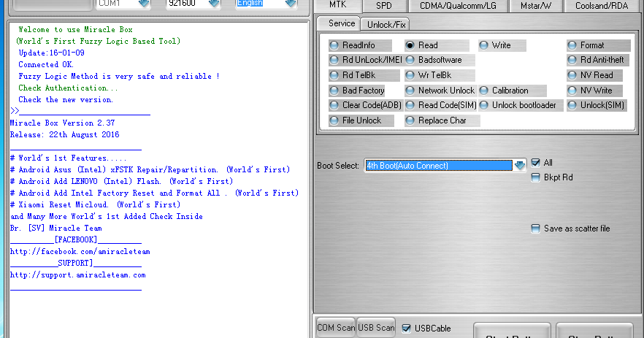Switch to the Unlock/Fix sub-tab
Image resolution: width=644 pixels, height=338 pixels.
coord(386,25)
